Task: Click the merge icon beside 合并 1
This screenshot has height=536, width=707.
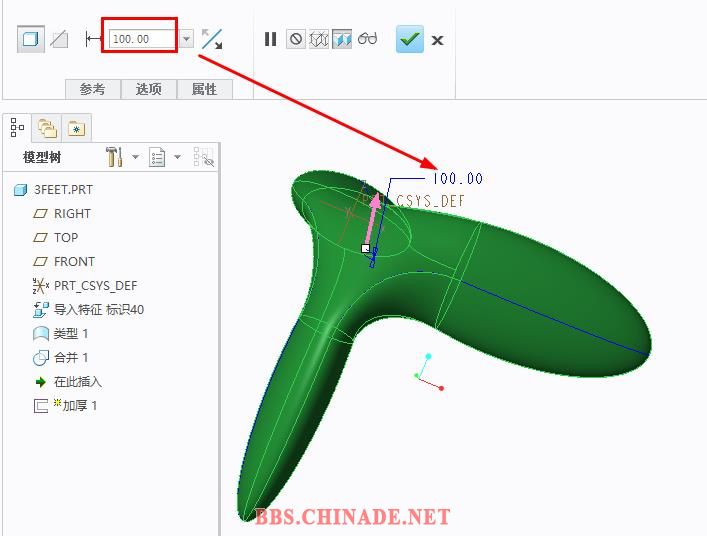Action: coord(41,357)
